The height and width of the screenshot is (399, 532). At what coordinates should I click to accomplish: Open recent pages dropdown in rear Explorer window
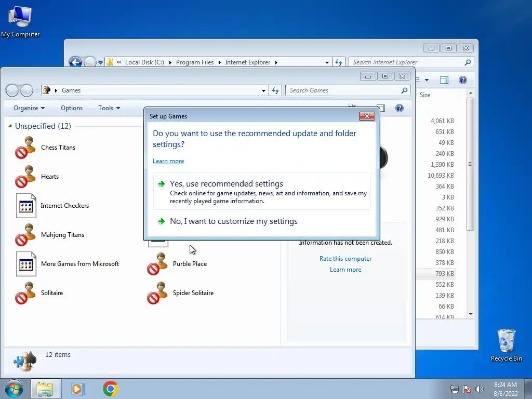coord(100,62)
